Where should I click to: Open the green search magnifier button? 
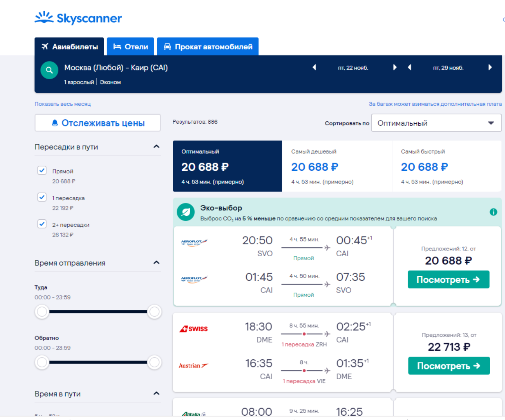(x=49, y=70)
